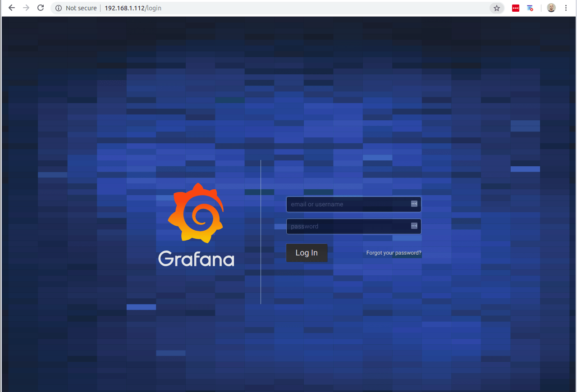Image resolution: width=577 pixels, height=392 pixels.
Task: Click the browser back arrow
Action: coord(12,8)
